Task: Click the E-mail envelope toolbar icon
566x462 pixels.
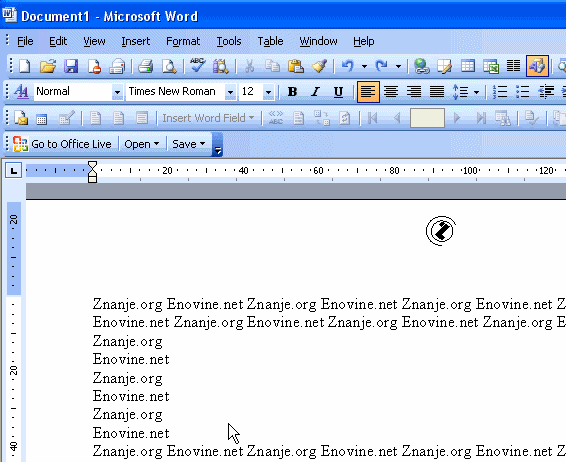Action: pos(117,66)
